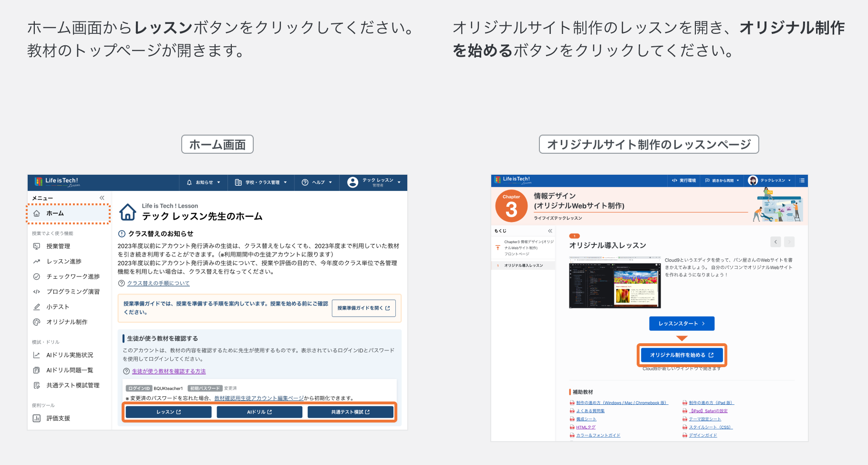Screen dimensions: 868x465
Task: Go to next lesson with right chevron button
Action: click(789, 242)
